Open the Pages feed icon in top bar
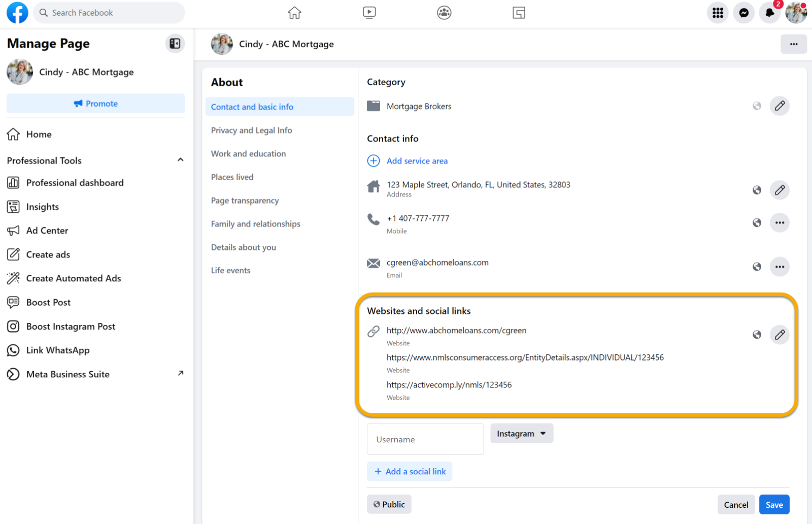 [x=519, y=13]
